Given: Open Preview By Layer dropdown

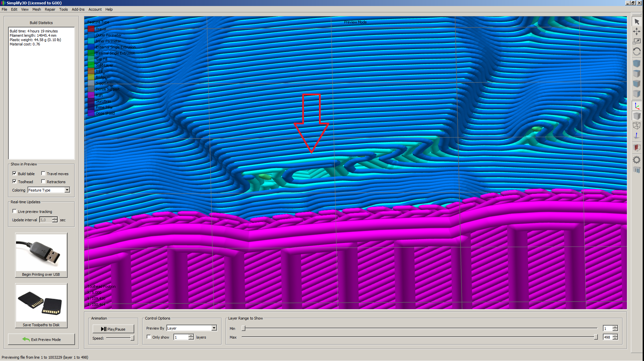Looking at the screenshot, I should [x=192, y=328].
